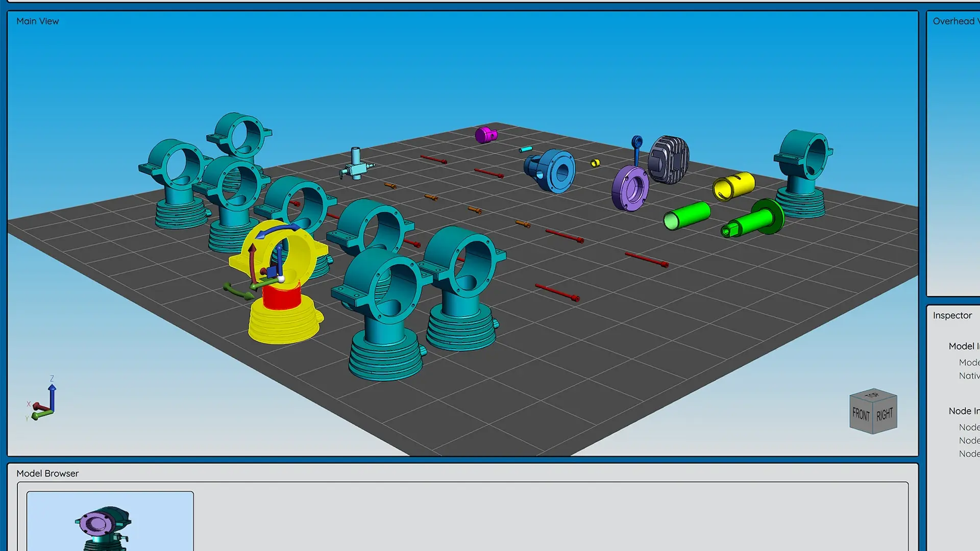Click the Model Browser panel title
The height and width of the screenshot is (551, 980).
47,473
